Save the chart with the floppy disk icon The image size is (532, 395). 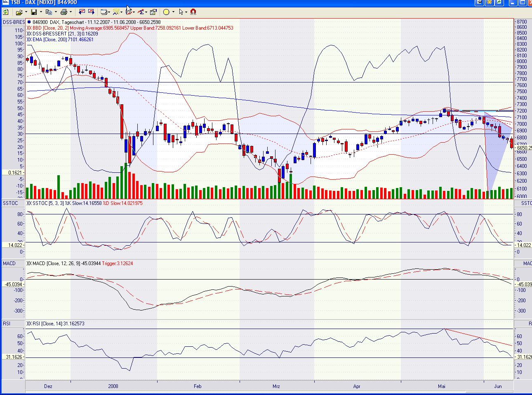pos(34,12)
